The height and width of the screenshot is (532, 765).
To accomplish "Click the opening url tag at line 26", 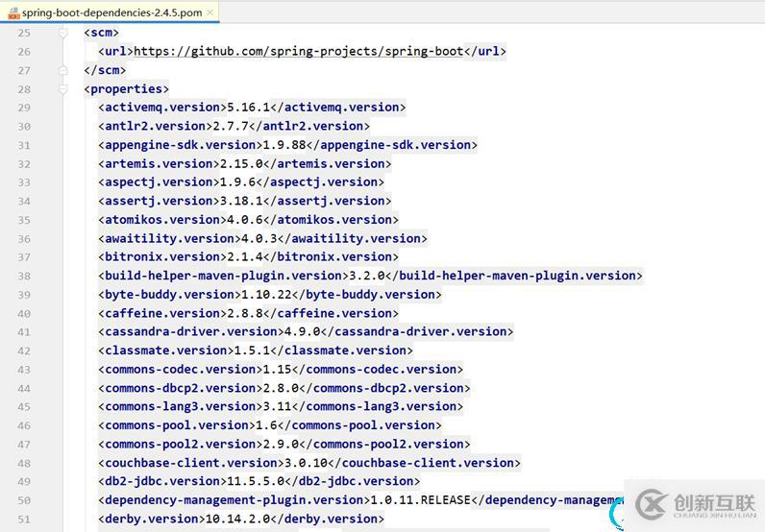I will [115, 51].
